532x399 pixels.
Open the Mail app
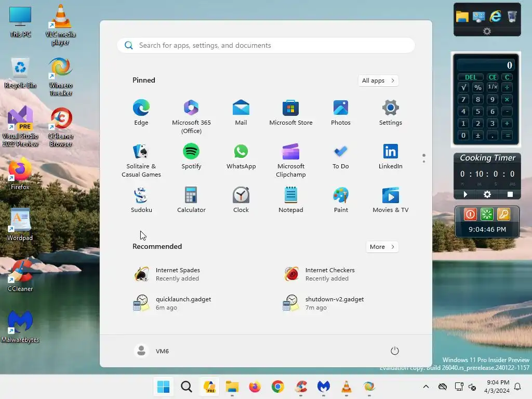241,113
